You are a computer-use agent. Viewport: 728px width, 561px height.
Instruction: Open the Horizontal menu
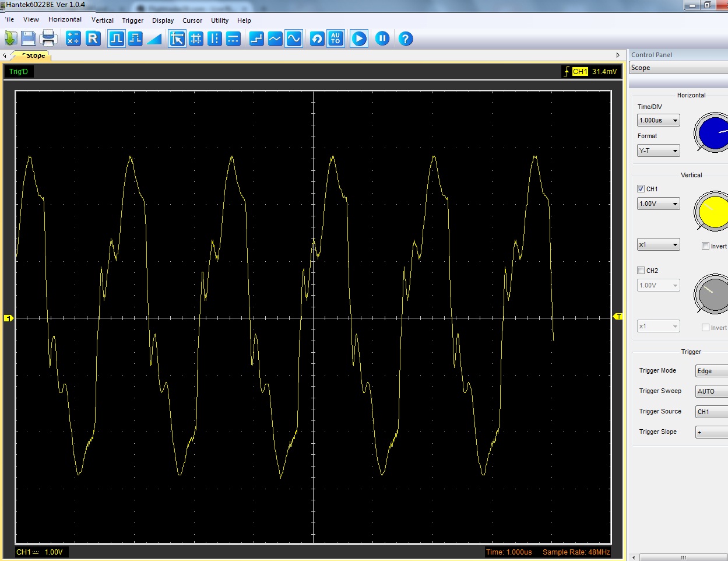pos(65,19)
